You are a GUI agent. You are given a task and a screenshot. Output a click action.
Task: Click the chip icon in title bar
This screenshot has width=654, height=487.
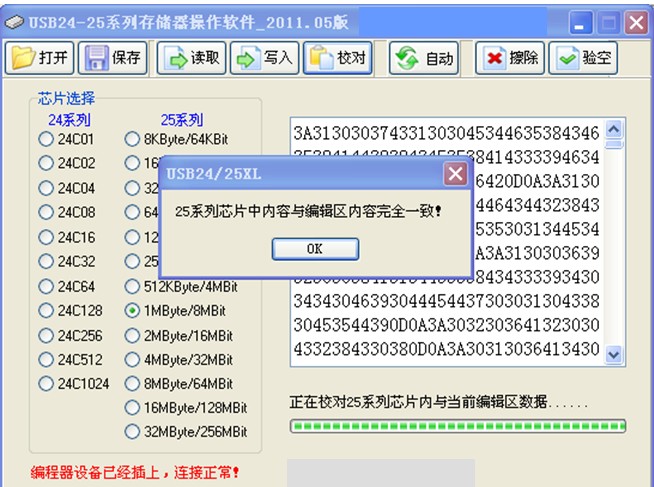pos(15,22)
